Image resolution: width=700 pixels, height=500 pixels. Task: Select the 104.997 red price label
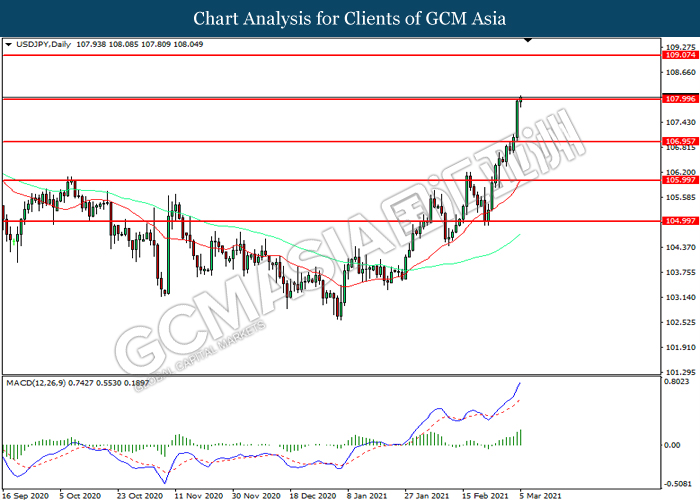680,221
